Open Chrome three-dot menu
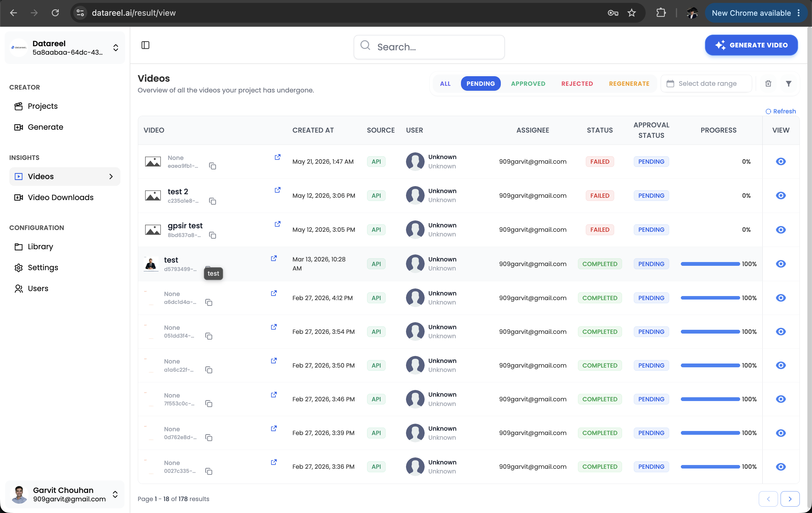The width and height of the screenshot is (812, 513). click(799, 13)
